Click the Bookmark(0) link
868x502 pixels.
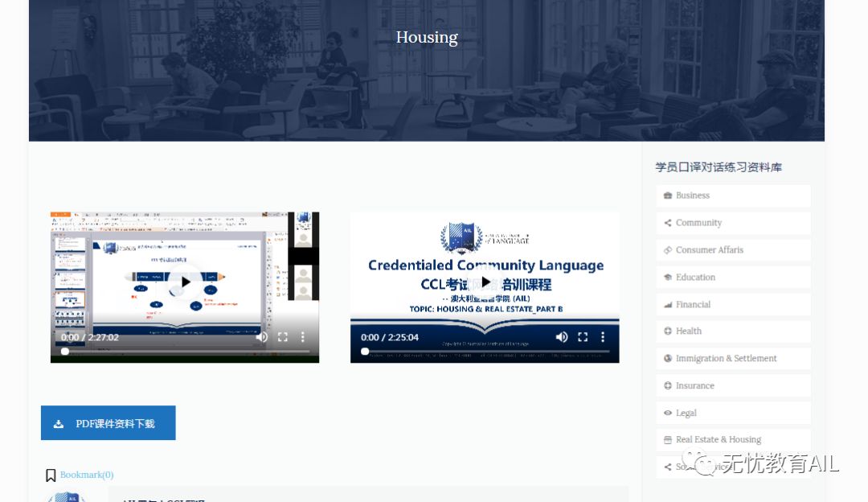pyautogui.click(x=87, y=475)
